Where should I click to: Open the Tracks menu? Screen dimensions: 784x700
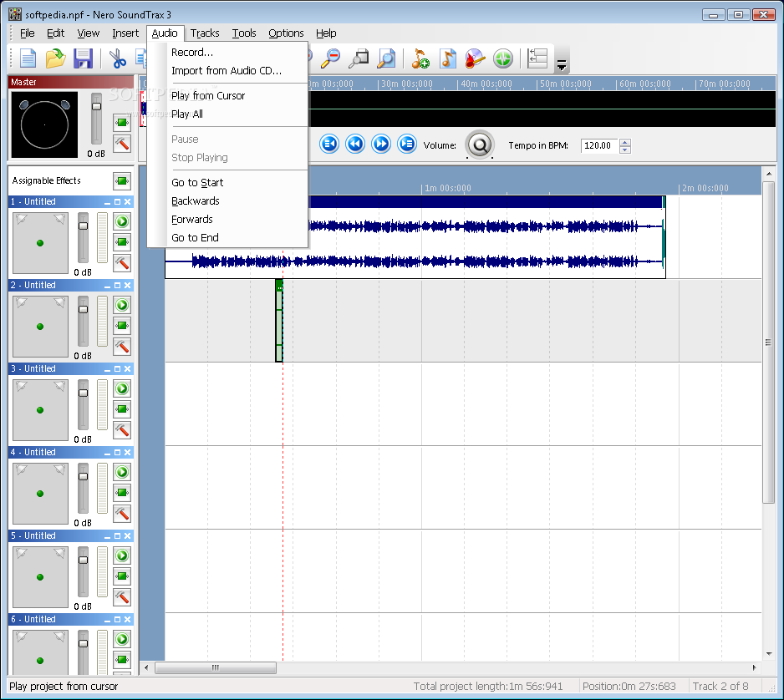click(205, 33)
